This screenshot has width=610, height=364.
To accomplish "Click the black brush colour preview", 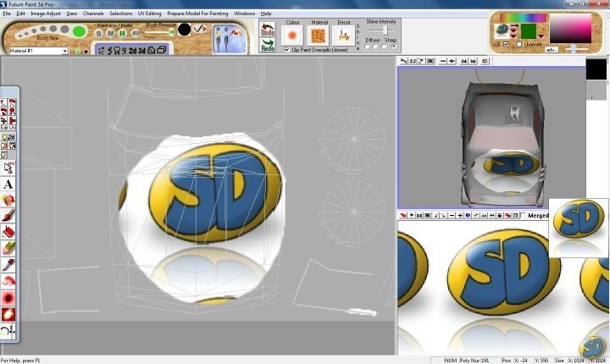I will click(184, 30).
